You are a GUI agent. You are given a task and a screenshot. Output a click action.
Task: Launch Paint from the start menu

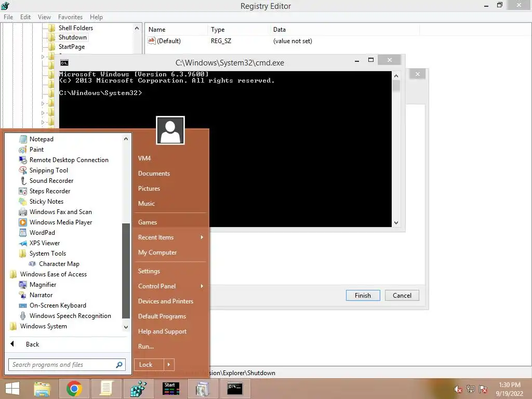(36, 150)
